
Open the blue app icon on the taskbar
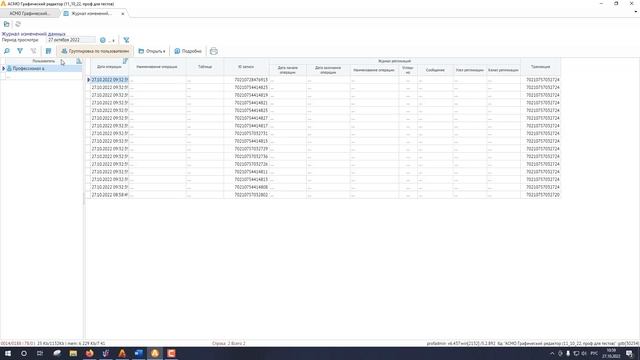click(x=138, y=353)
